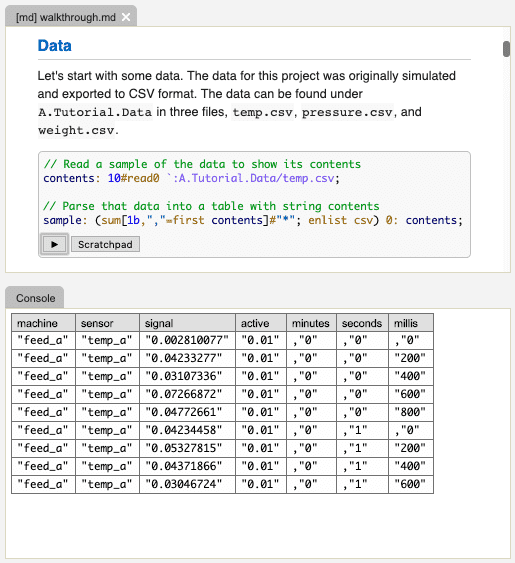Select the signal cell "0.07266872"
Viewport: 515px width, 563px height.
[x=187, y=394]
